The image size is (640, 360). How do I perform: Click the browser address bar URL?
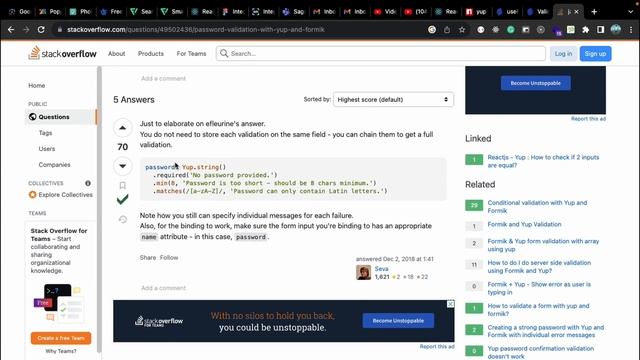196,29
